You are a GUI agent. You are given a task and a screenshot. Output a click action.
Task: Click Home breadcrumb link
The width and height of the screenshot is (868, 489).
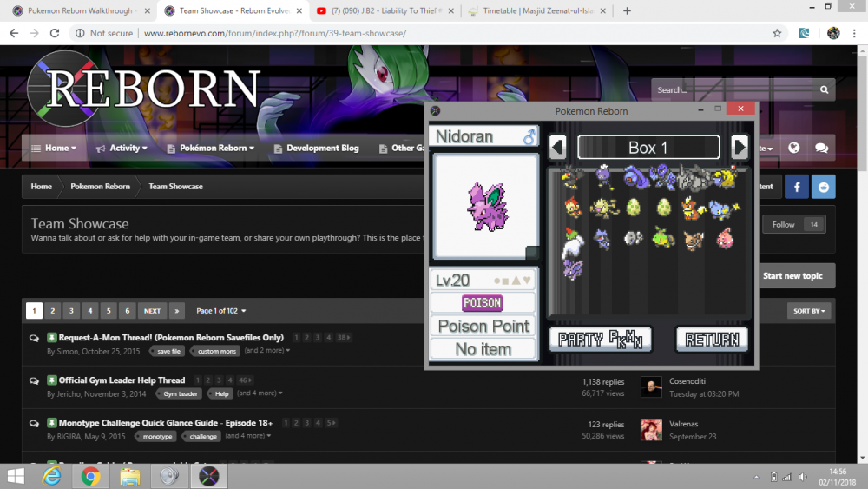[41, 187]
